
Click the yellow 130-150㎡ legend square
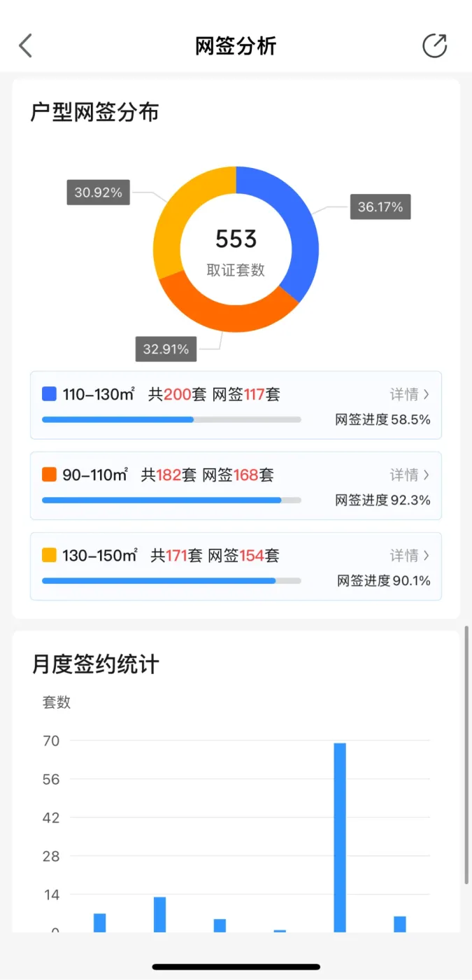(x=49, y=555)
